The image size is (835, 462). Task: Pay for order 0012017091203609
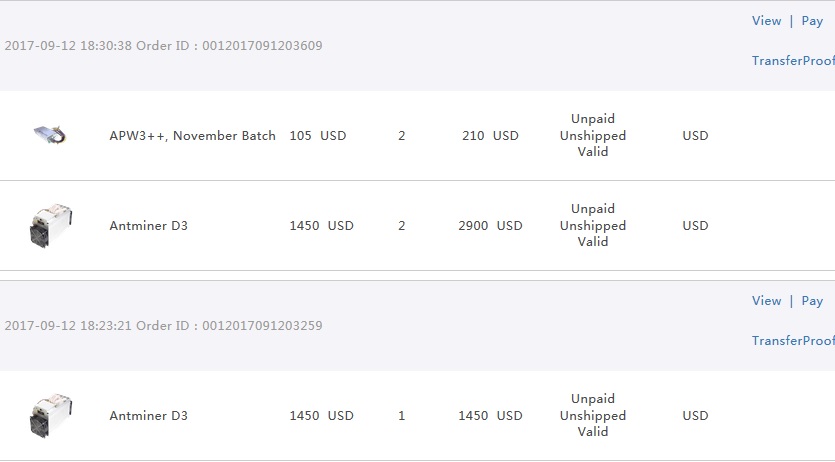(812, 21)
